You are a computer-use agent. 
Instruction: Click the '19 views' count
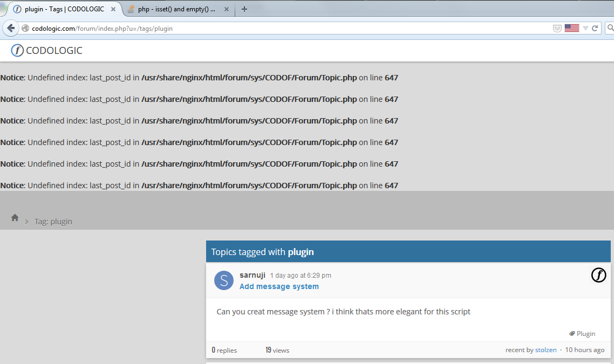coord(277,350)
